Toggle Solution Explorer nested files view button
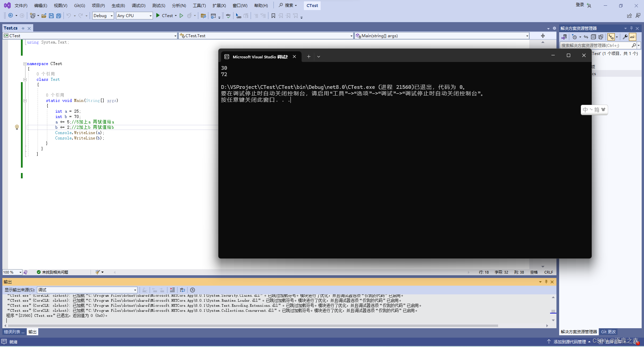 pyautogui.click(x=611, y=37)
